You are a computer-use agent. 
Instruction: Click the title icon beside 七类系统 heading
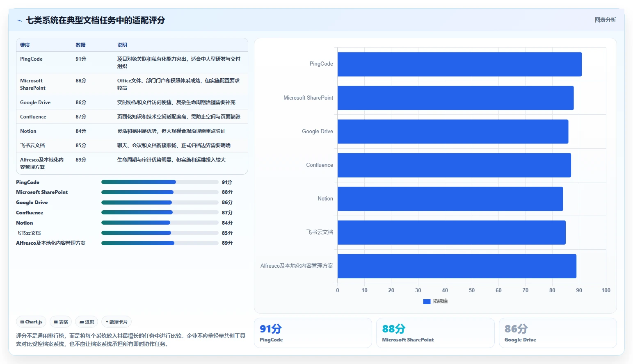pyautogui.click(x=19, y=20)
